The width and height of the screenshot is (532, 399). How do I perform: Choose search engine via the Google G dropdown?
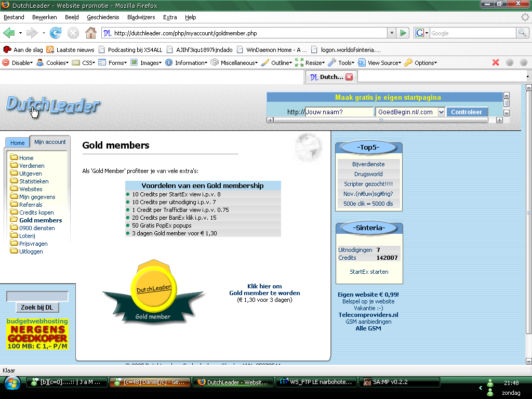[x=422, y=33]
